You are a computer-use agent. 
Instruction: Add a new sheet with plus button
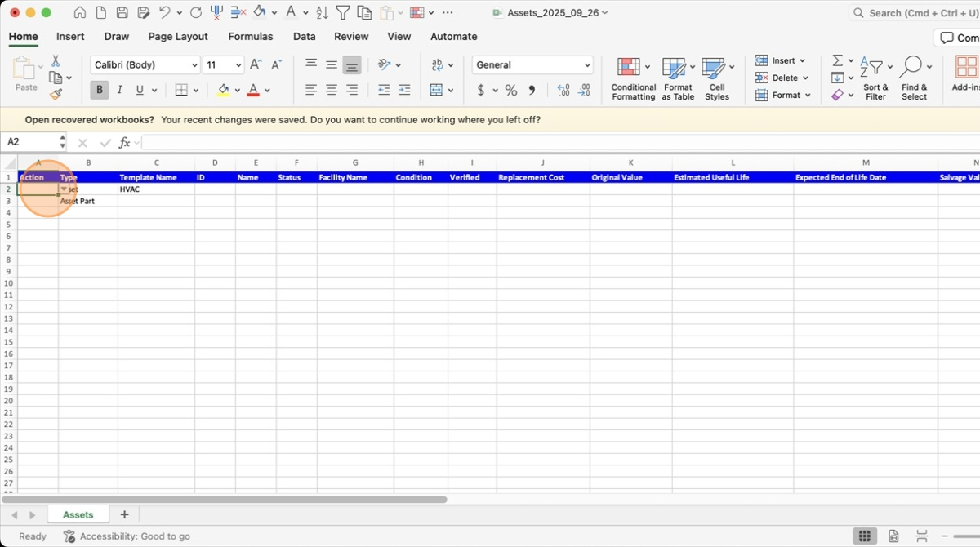125,514
